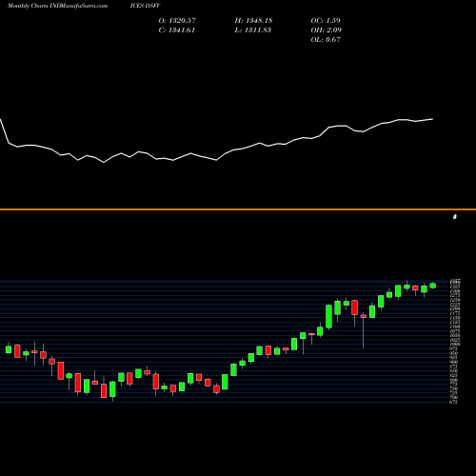Click the close value 'C: 1341.61'
Screen dimensions: 476x476
pyautogui.click(x=177, y=30)
